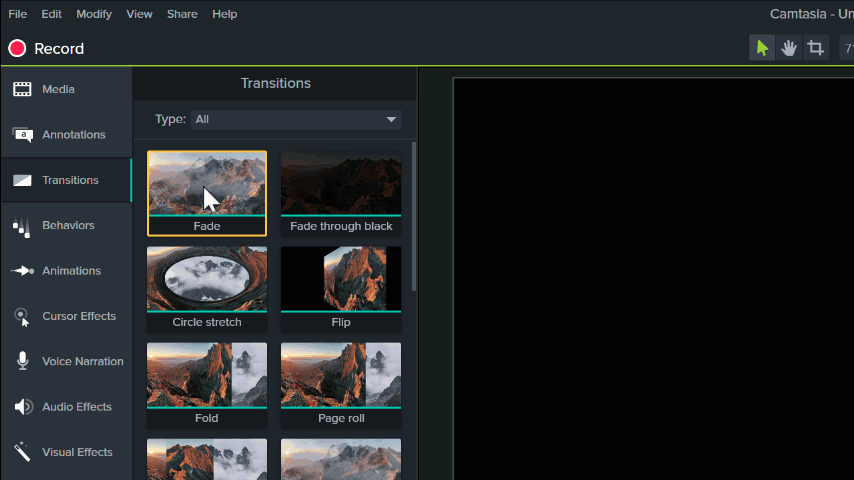The height and width of the screenshot is (480, 854).
Task: Open the Behaviors tab label
Action: tap(68, 225)
